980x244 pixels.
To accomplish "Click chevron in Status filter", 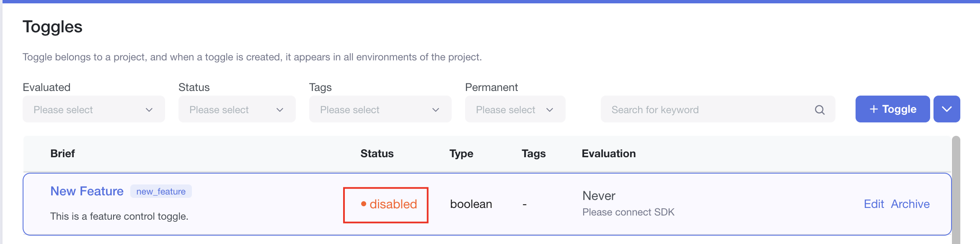I will pyautogui.click(x=280, y=110).
